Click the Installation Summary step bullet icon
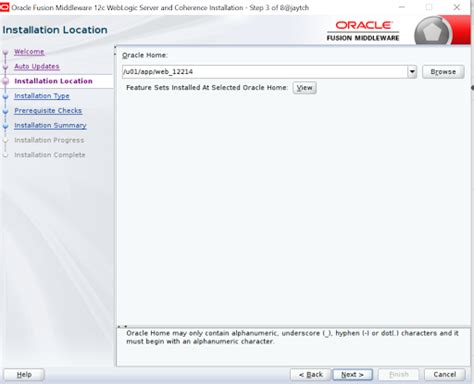Image resolution: width=474 pixels, height=384 pixels. pos(5,126)
